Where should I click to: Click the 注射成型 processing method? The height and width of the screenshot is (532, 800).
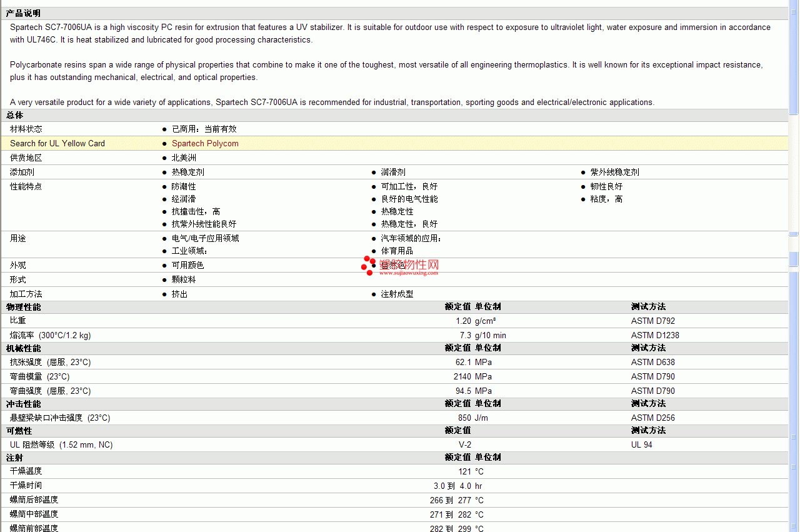397,294
